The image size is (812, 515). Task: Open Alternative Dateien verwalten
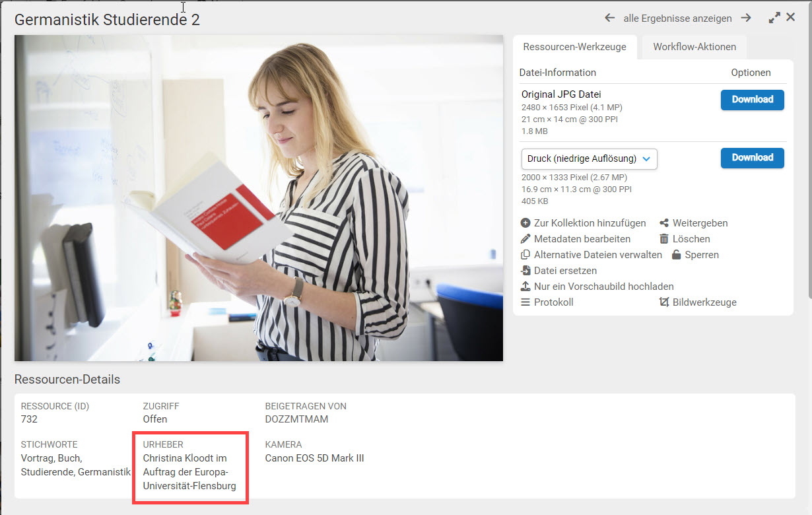tap(597, 255)
